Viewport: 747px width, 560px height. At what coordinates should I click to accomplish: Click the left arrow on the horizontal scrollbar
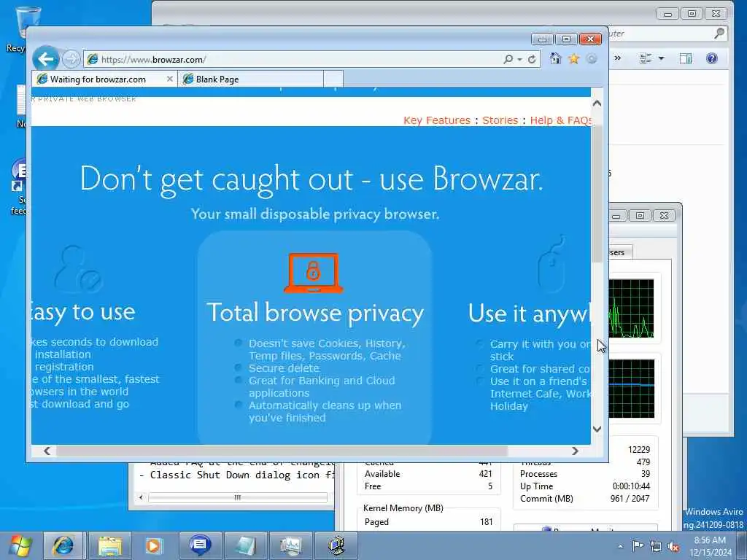point(47,451)
